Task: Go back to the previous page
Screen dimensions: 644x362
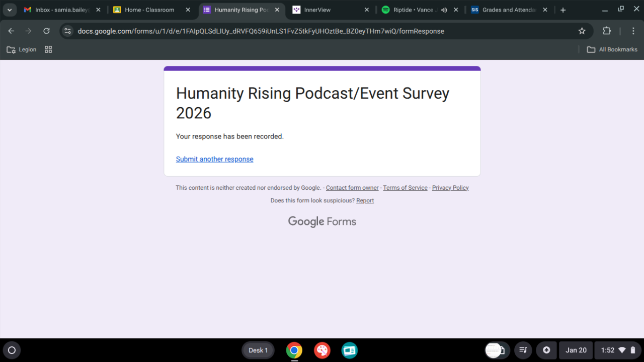Action: click(11, 31)
